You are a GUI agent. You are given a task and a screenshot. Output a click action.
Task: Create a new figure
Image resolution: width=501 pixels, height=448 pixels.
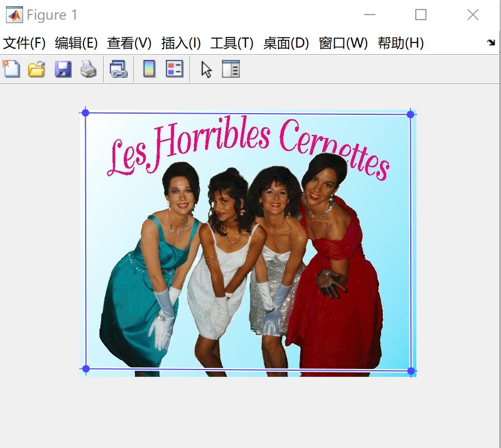(11, 68)
